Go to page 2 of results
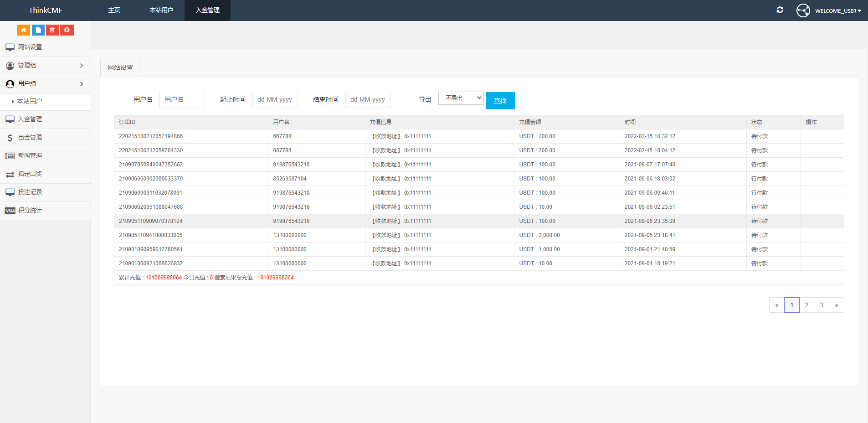 (x=806, y=305)
